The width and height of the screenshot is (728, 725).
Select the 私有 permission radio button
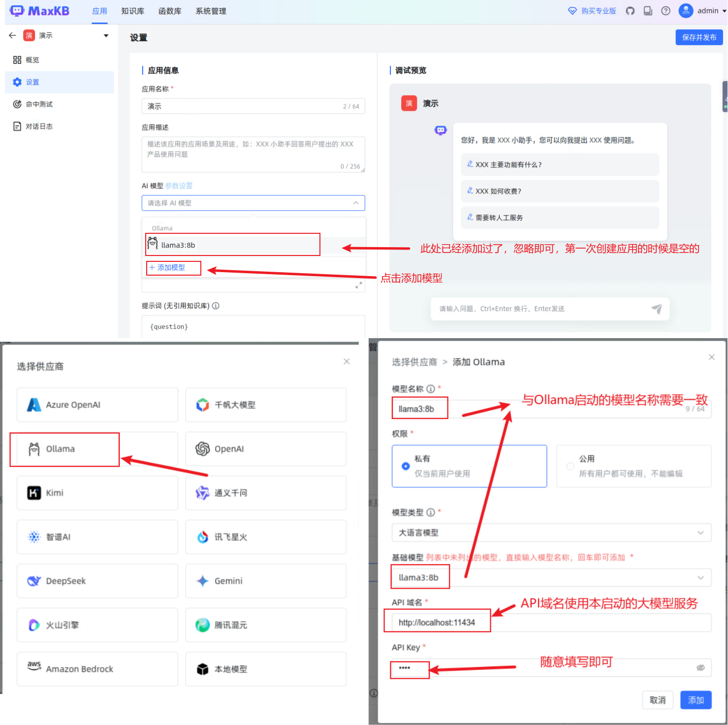[406, 466]
